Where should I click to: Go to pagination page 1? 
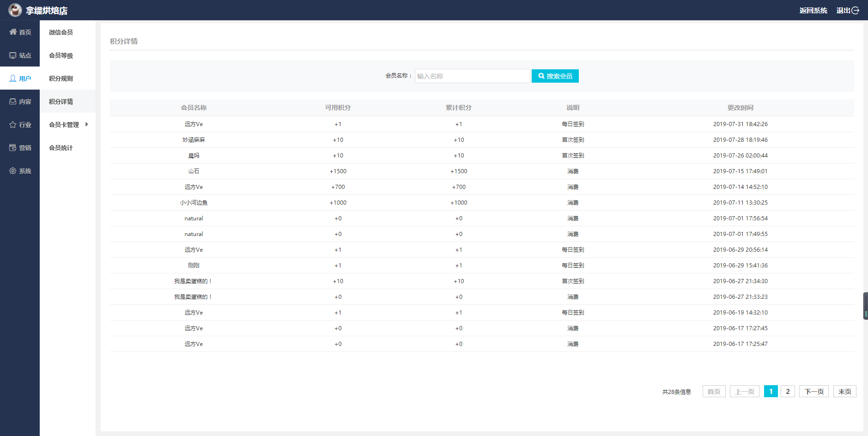771,391
